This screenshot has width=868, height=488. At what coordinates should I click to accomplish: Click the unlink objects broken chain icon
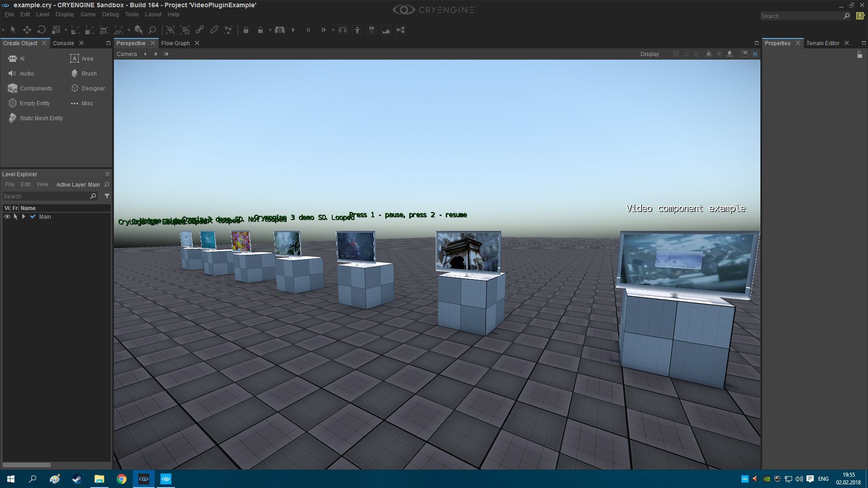(x=214, y=30)
